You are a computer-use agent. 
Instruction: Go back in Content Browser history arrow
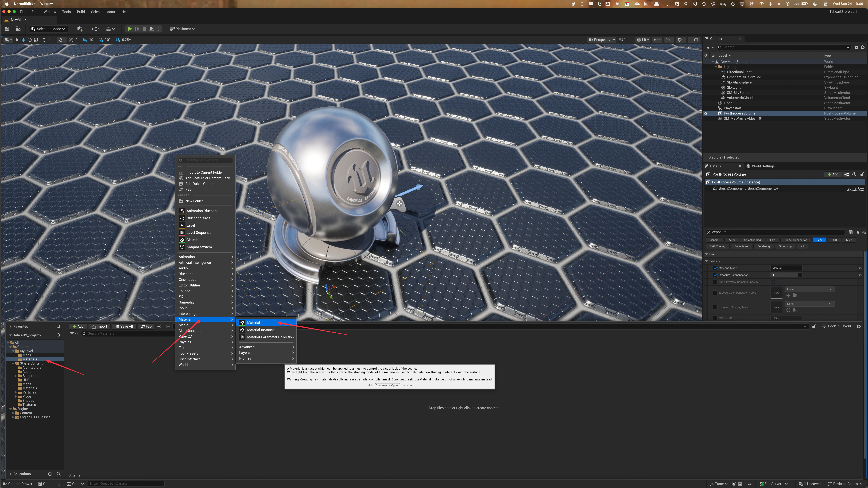pyautogui.click(x=159, y=327)
